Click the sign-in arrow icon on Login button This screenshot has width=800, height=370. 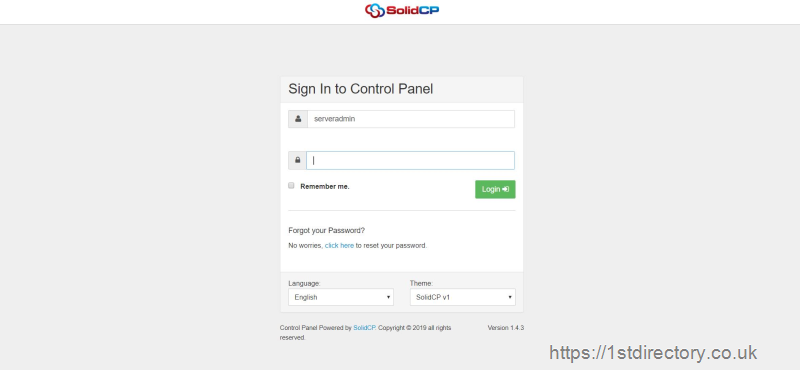coord(506,189)
